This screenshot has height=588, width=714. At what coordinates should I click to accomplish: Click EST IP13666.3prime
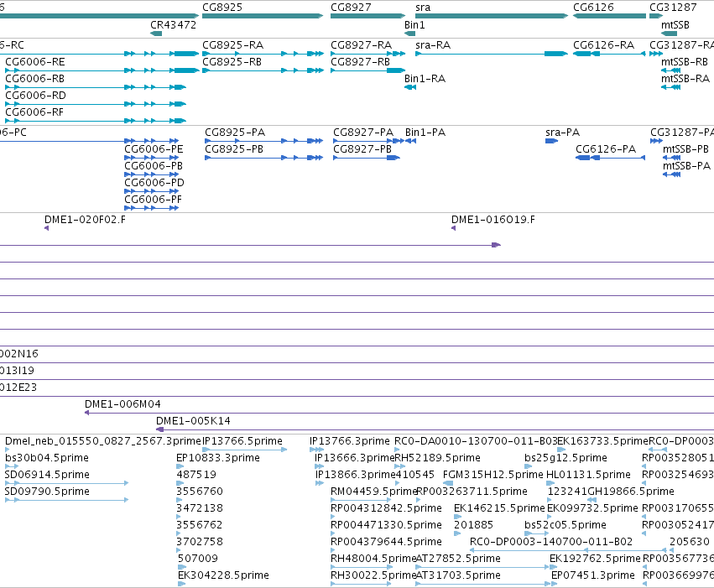354,458
